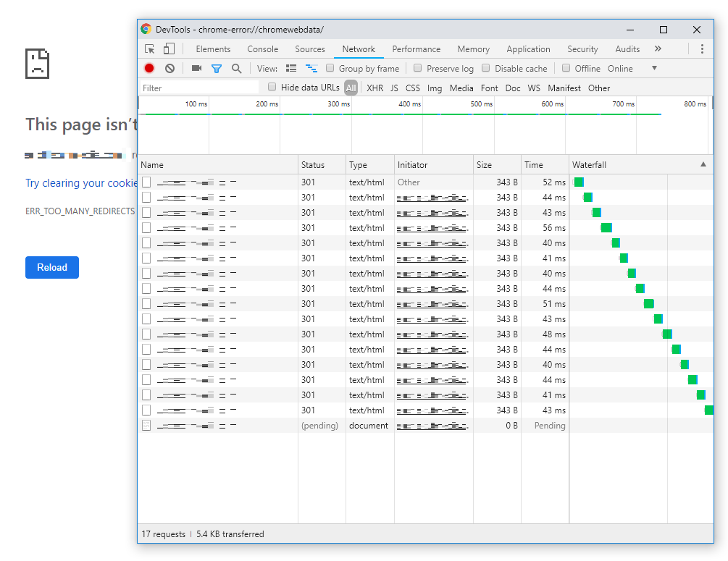Open network search with magnifier icon
The width and height of the screenshot is (728, 561).
pyautogui.click(x=237, y=69)
